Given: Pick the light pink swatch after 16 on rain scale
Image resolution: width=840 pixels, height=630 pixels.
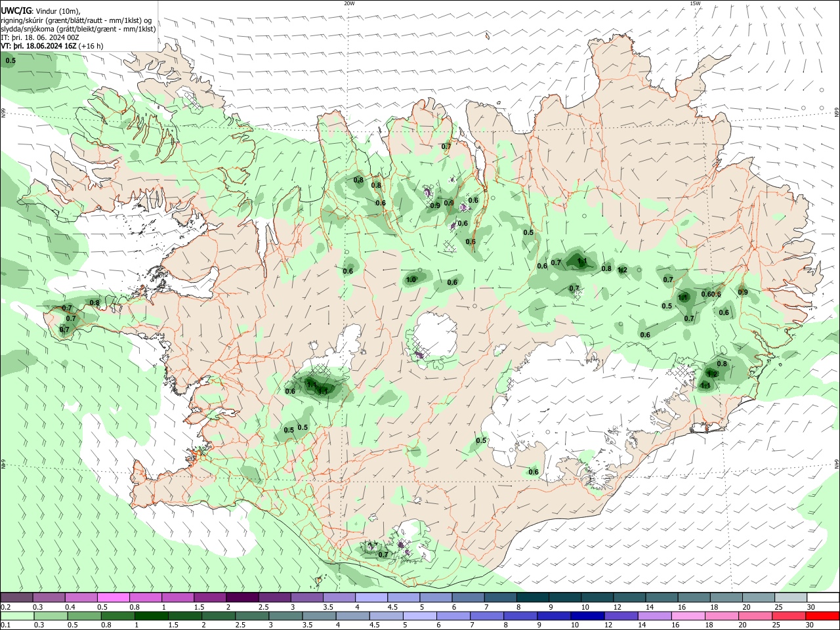Looking at the screenshot, I should coord(688,616).
